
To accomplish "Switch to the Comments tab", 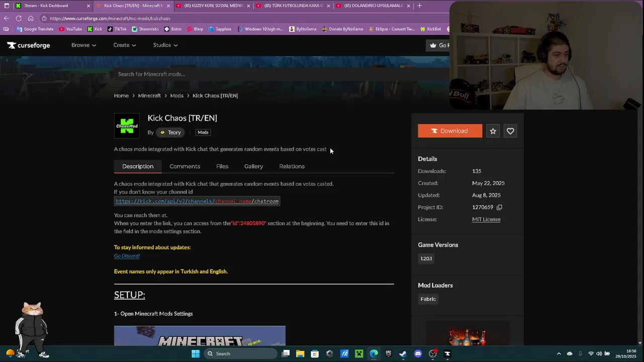I will coord(185,166).
